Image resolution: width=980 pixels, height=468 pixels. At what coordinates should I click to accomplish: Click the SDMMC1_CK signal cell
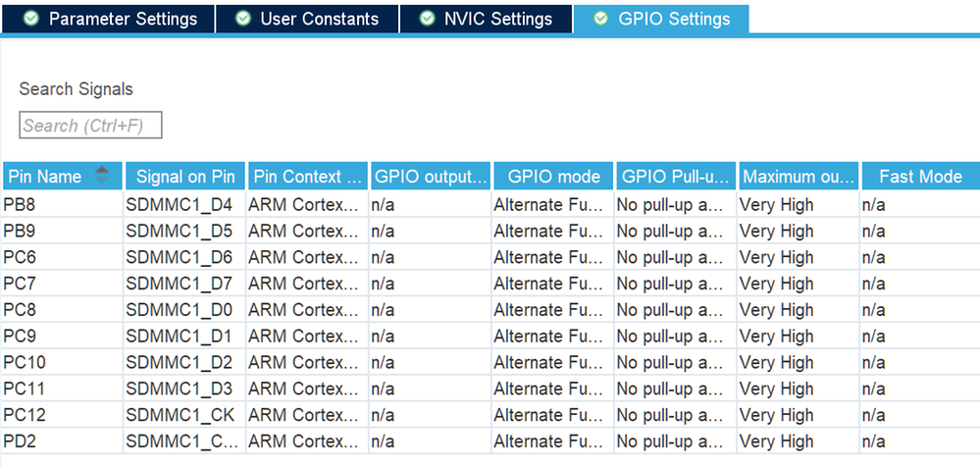(184, 415)
